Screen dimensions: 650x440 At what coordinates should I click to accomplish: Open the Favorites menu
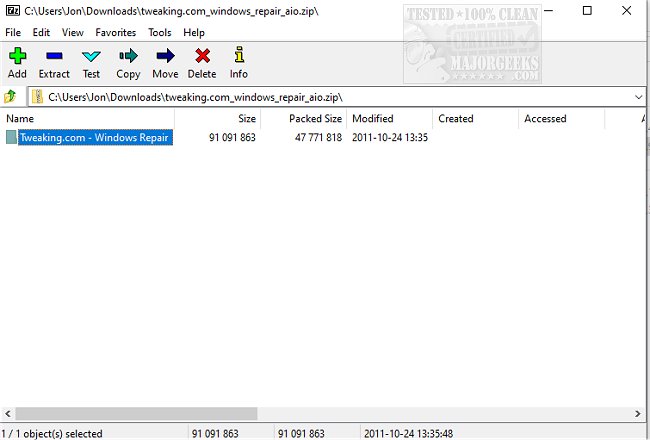click(x=116, y=32)
